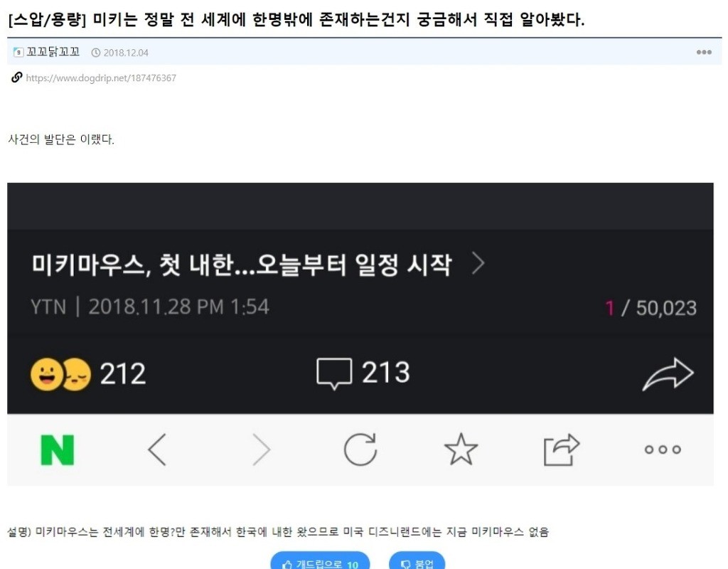Click the chain link icon beside URL
Viewport: 728px width, 569px height.
17,77
